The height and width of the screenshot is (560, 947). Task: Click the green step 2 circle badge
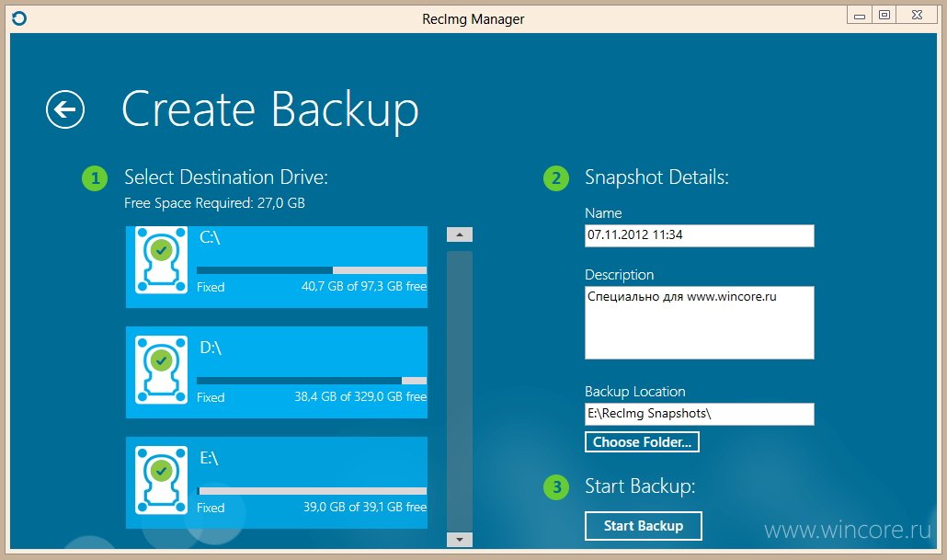(556, 178)
